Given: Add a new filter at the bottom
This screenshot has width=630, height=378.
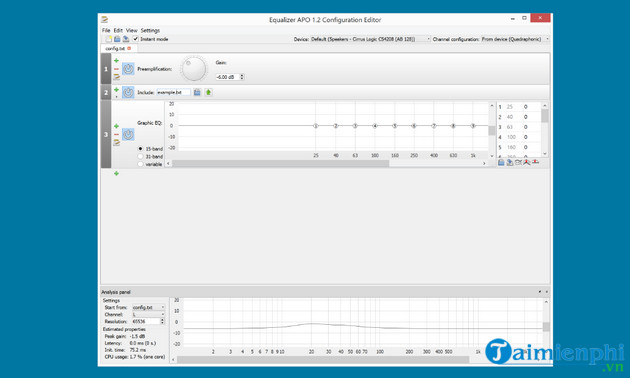Looking at the screenshot, I should coord(116,174).
